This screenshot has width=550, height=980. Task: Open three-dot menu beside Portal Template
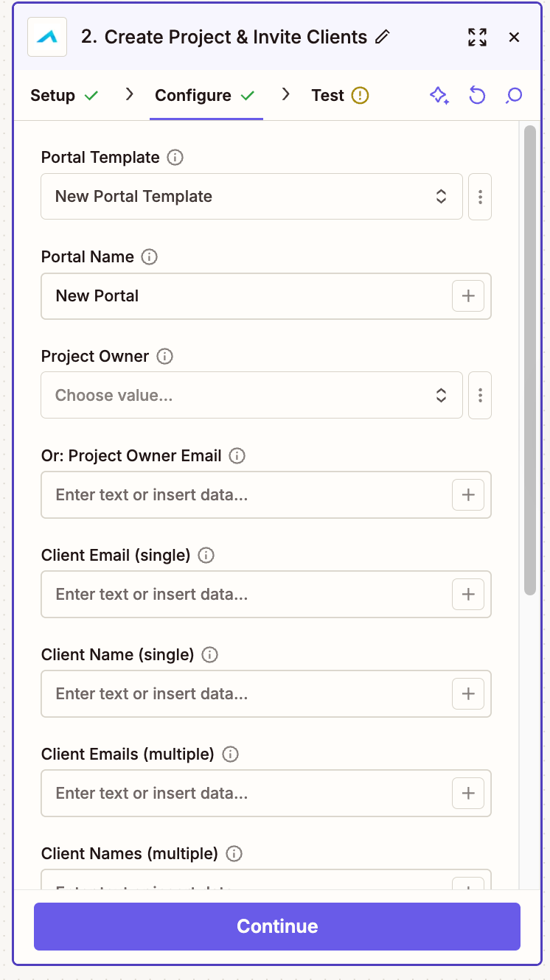point(480,197)
